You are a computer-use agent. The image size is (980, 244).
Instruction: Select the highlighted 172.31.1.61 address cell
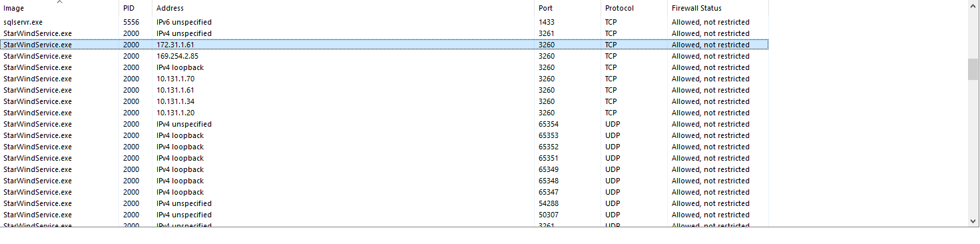pyautogui.click(x=175, y=45)
